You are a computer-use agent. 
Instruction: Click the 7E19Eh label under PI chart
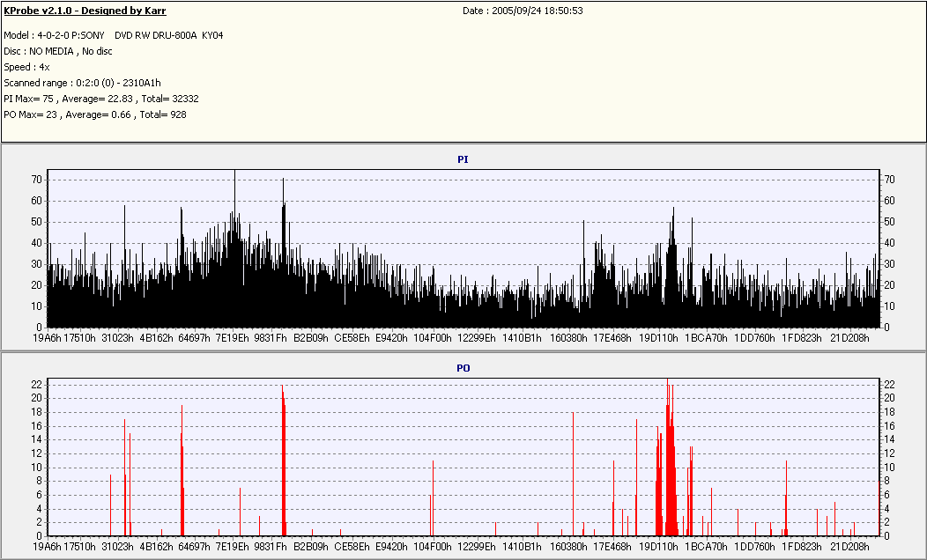[x=233, y=337]
